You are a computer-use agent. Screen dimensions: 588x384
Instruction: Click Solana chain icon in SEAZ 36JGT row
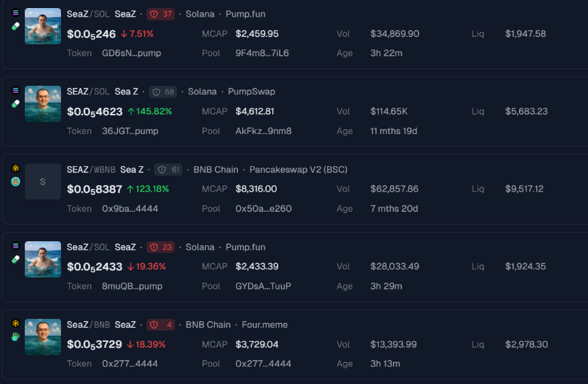pos(15,90)
